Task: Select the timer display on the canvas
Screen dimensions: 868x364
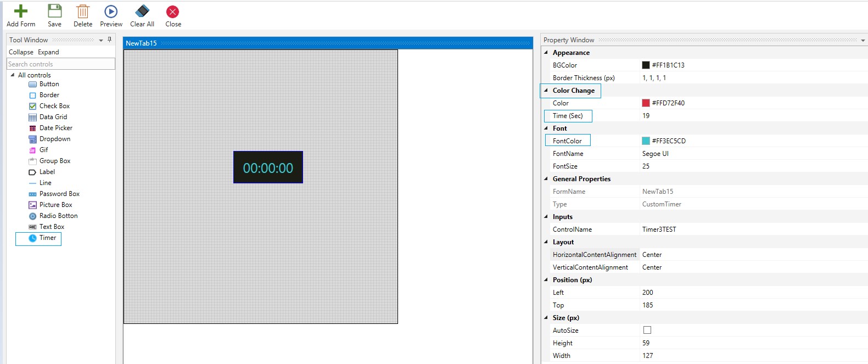Action: (x=268, y=167)
